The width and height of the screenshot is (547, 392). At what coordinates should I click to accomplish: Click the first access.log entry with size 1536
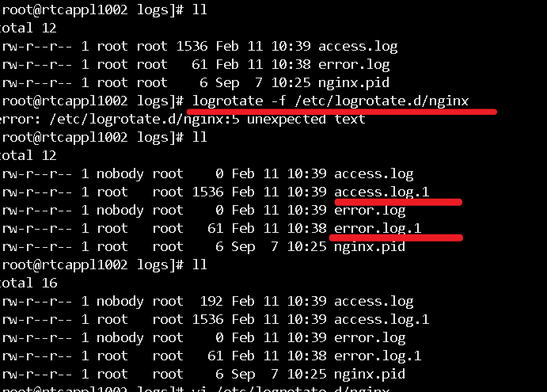[x=199, y=47]
